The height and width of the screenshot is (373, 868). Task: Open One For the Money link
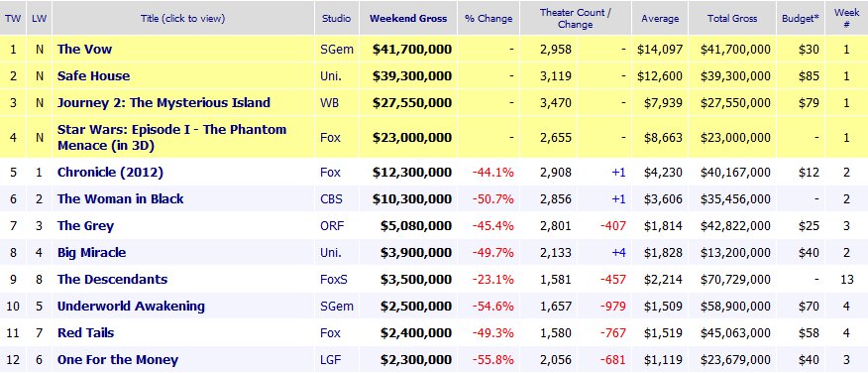117,360
